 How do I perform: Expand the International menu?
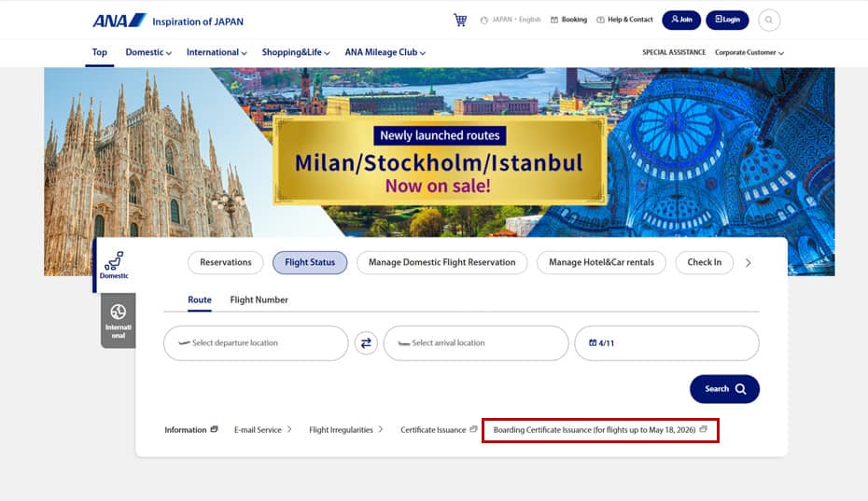coord(217,53)
